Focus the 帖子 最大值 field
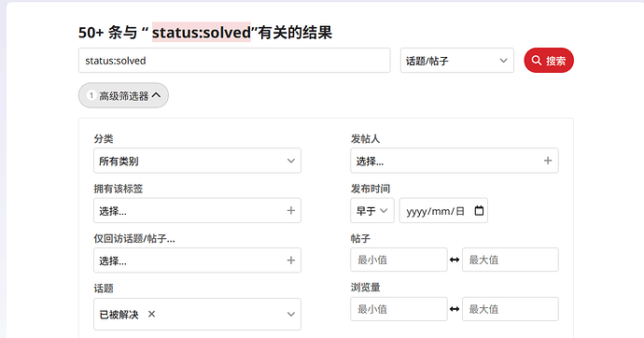644x338 pixels. pos(511,260)
